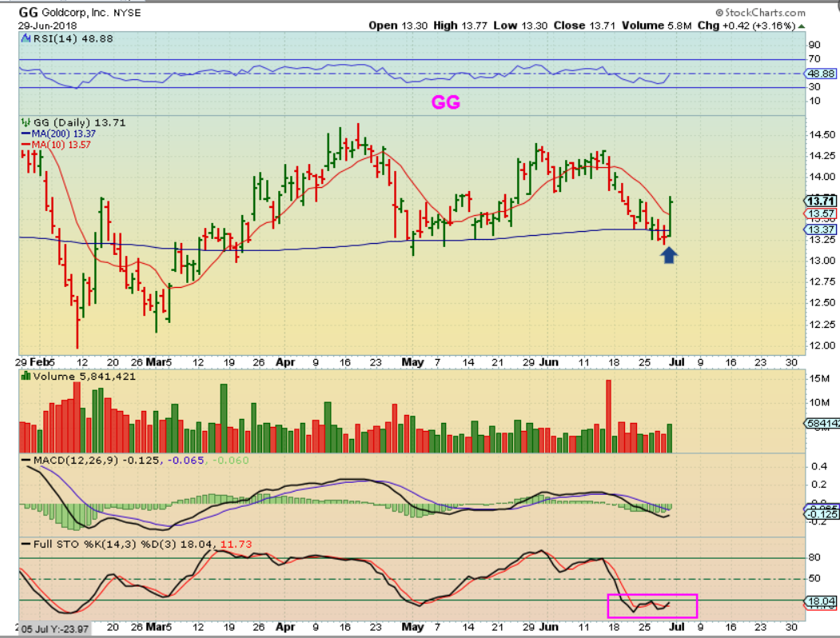Click the 13.57 MA(10) price tag
Image resolution: width=840 pixels, height=638 pixels.
[x=821, y=213]
